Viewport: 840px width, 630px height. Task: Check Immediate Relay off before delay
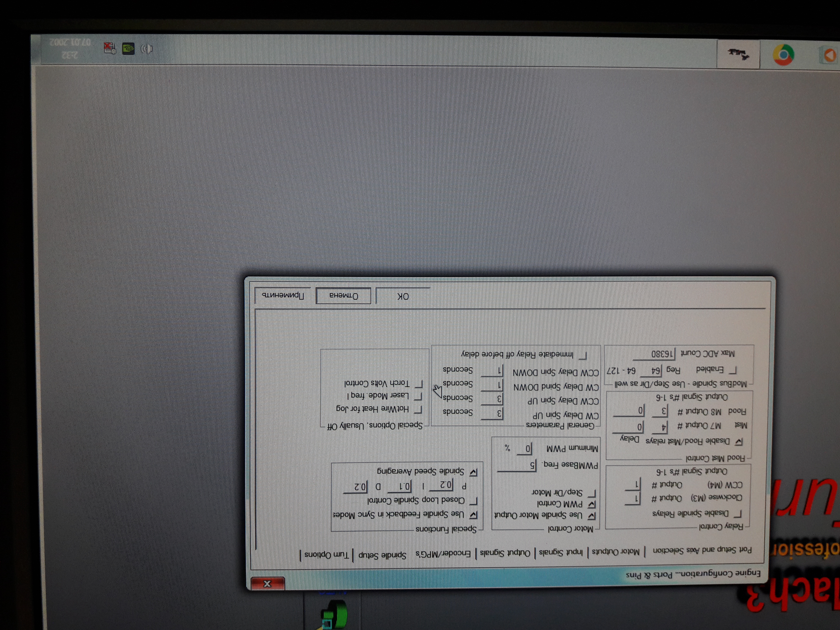click(583, 355)
